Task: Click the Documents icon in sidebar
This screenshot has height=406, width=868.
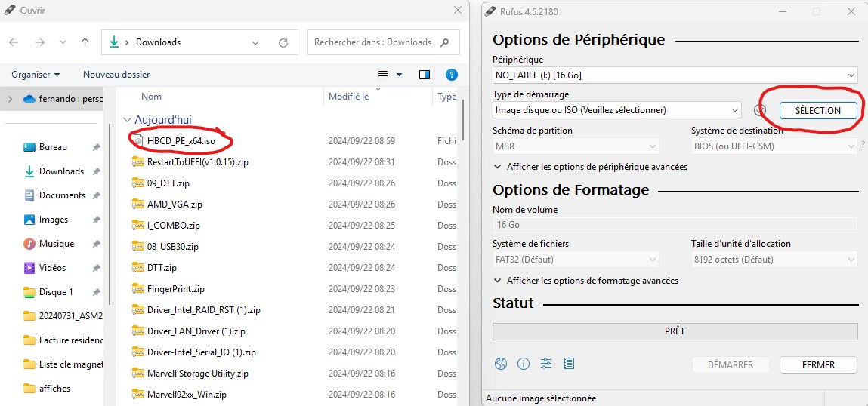Action: tap(29, 195)
